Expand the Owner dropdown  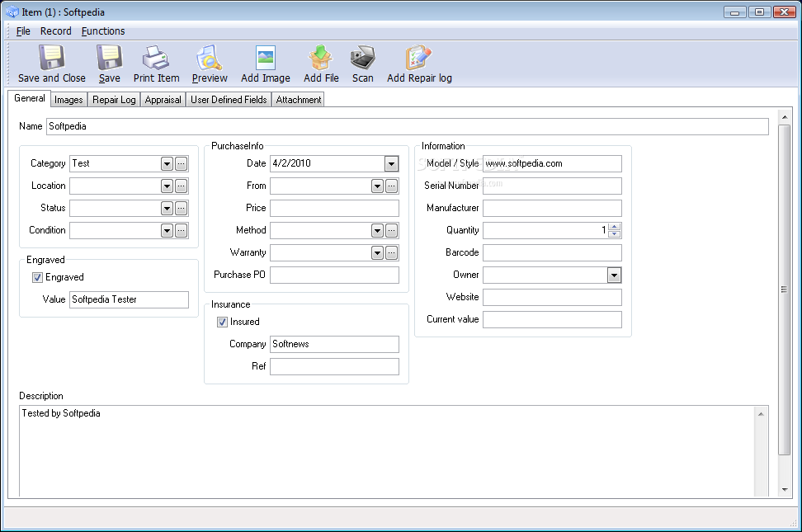(614, 275)
